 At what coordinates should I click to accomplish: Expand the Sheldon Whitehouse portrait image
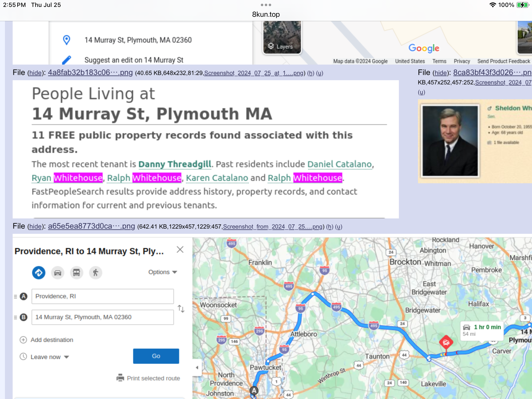[x=450, y=141]
